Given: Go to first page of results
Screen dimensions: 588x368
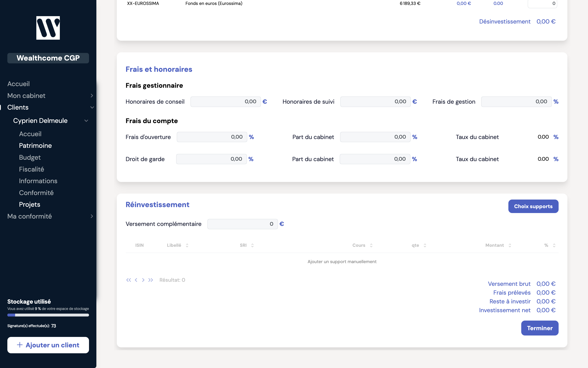Looking at the screenshot, I should 129,280.
